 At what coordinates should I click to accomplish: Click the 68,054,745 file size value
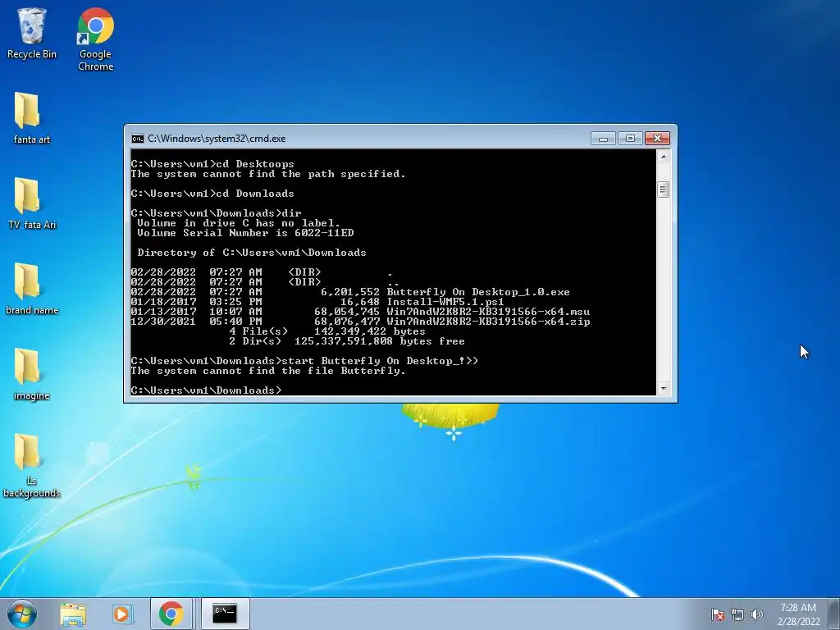[347, 311]
